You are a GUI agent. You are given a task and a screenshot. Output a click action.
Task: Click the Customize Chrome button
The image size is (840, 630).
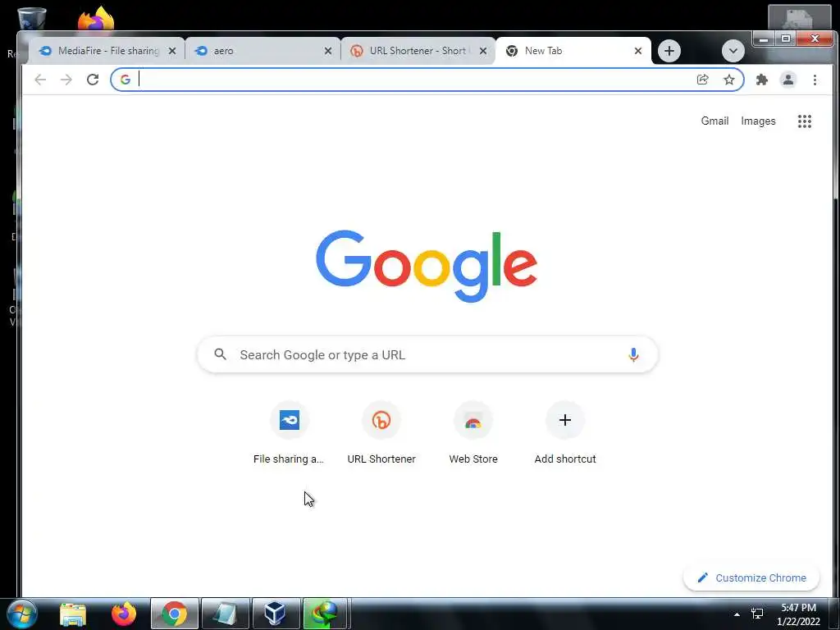click(x=751, y=577)
